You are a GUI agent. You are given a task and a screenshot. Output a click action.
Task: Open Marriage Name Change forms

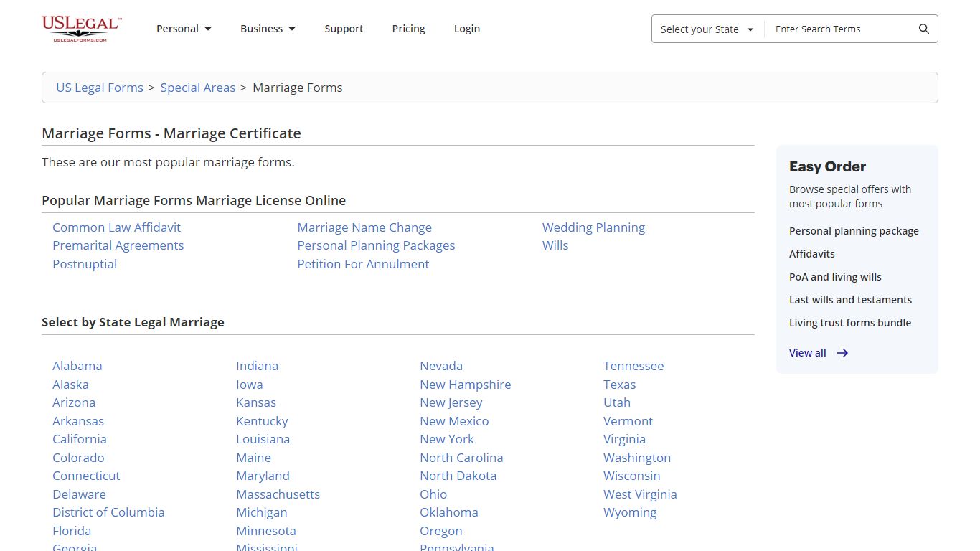[x=364, y=227]
